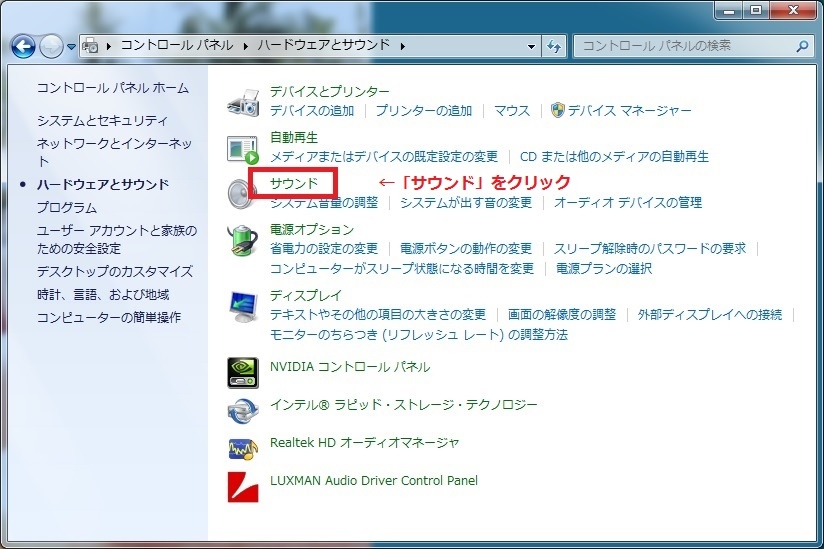The height and width of the screenshot is (549, 824).
Task: Click the AutoPlay (自動再生) icon
Action: point(243,149)
